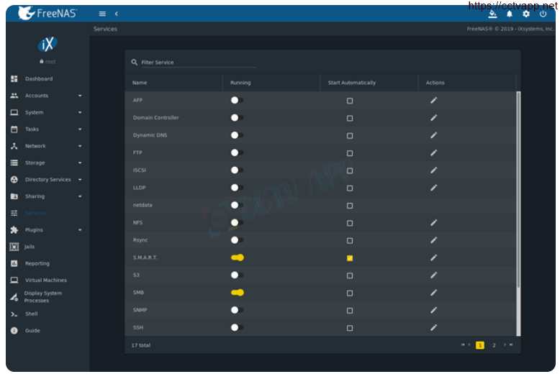
Task: Click the pencil icon for SMB service
Action: (x=433, y=293)
